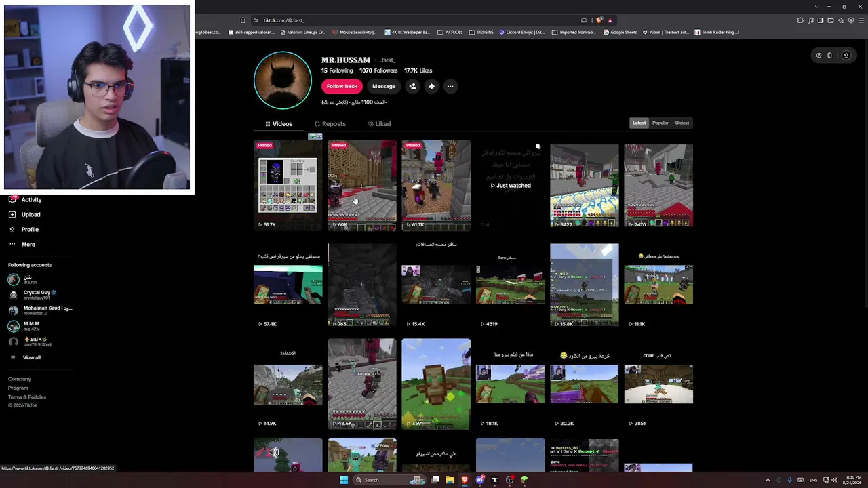Show hidden system tray icons
The width and height of the screenshot is (868, 488).
768,480
